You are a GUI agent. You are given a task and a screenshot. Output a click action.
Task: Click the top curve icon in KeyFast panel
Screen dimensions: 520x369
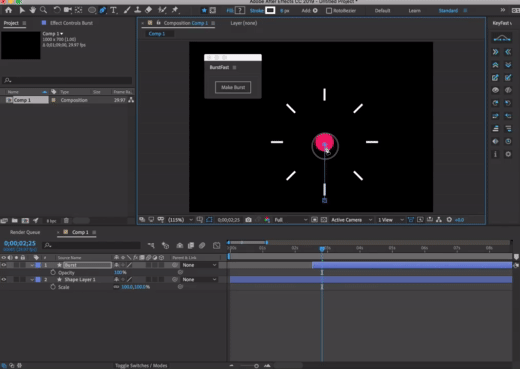click(502, 38)
